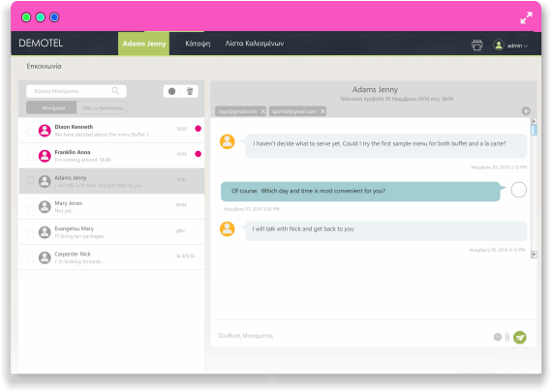Click the chat scrollbar down arrow
Image resolution: width=551 pixels, height=392 pixels.
point(534,255)
